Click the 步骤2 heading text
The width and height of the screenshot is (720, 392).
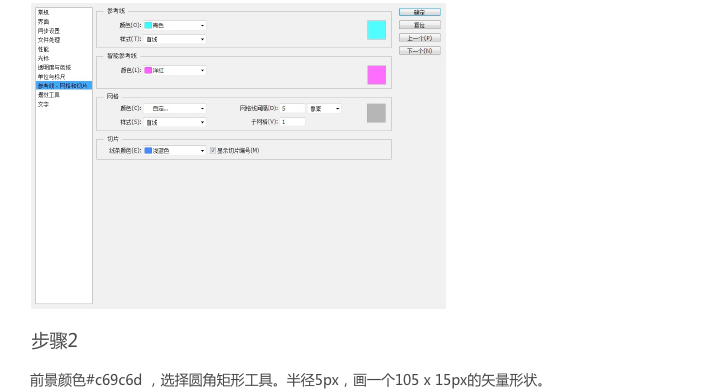[x=54, y=341]
